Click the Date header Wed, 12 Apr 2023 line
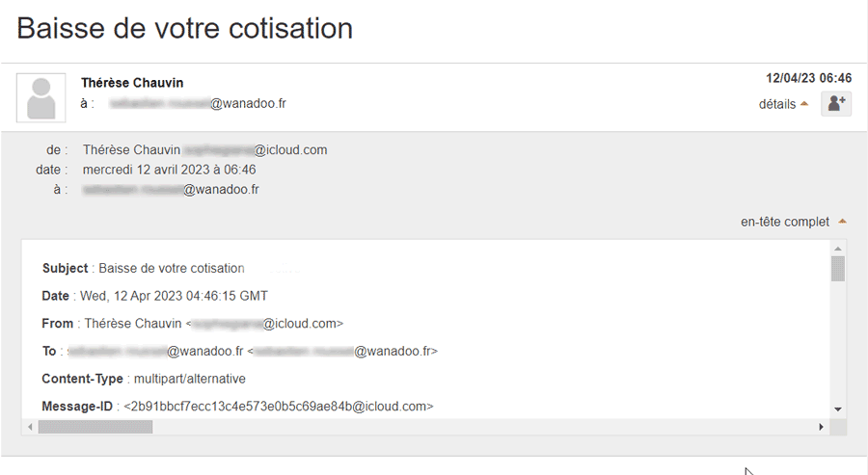Viewport: 868px width, 475px height. coord(155,296)
